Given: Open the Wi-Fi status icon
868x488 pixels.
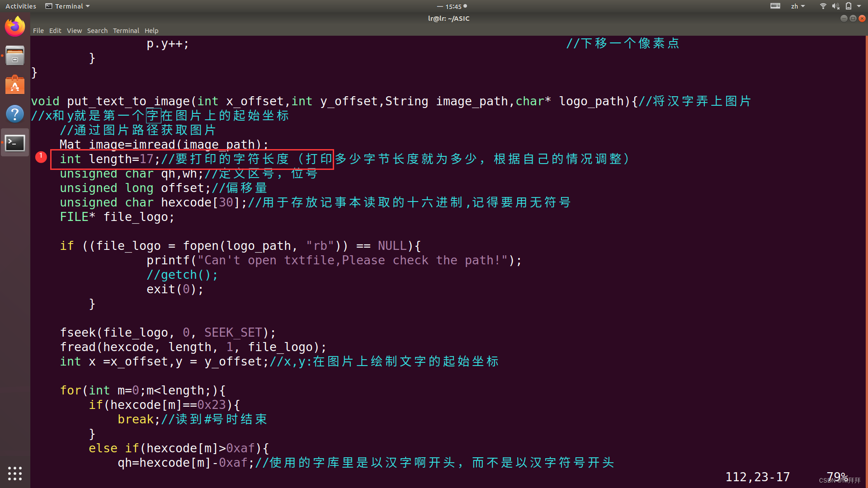Looking at the screenshot, I should (823, 6).
